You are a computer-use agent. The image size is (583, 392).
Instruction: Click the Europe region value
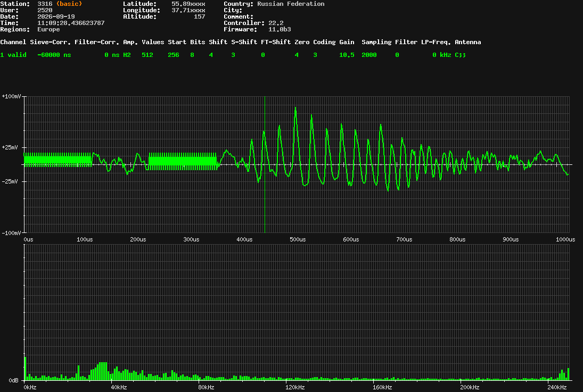pos(48,29)
